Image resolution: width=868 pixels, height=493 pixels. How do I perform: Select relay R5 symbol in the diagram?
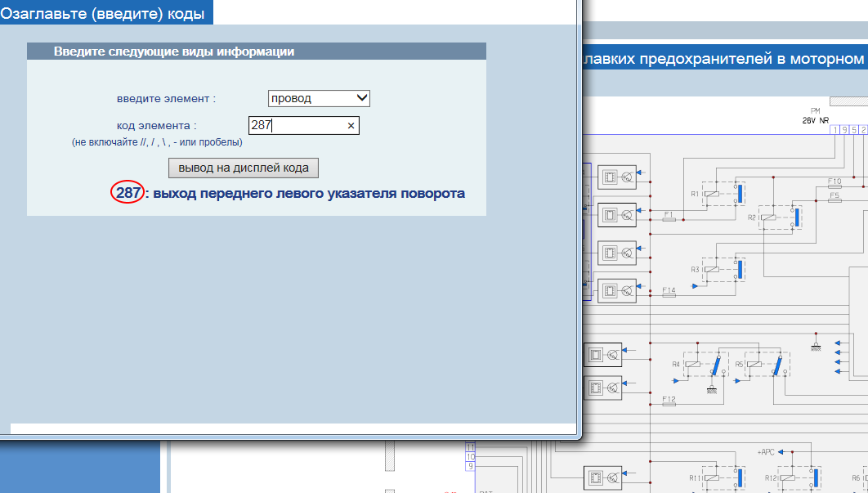pyautogui.click(x=767, y=365)
